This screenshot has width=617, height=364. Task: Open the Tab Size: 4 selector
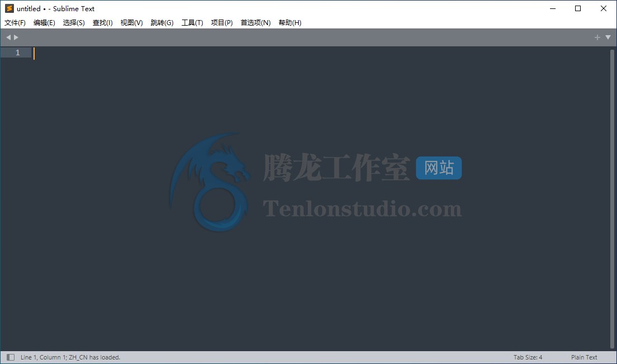point(528,357)
